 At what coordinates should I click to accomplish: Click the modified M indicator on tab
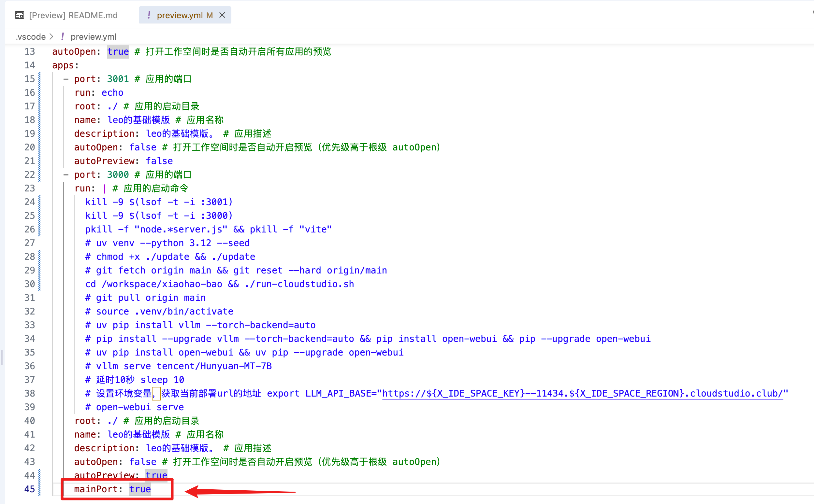[x=210, y=15]
